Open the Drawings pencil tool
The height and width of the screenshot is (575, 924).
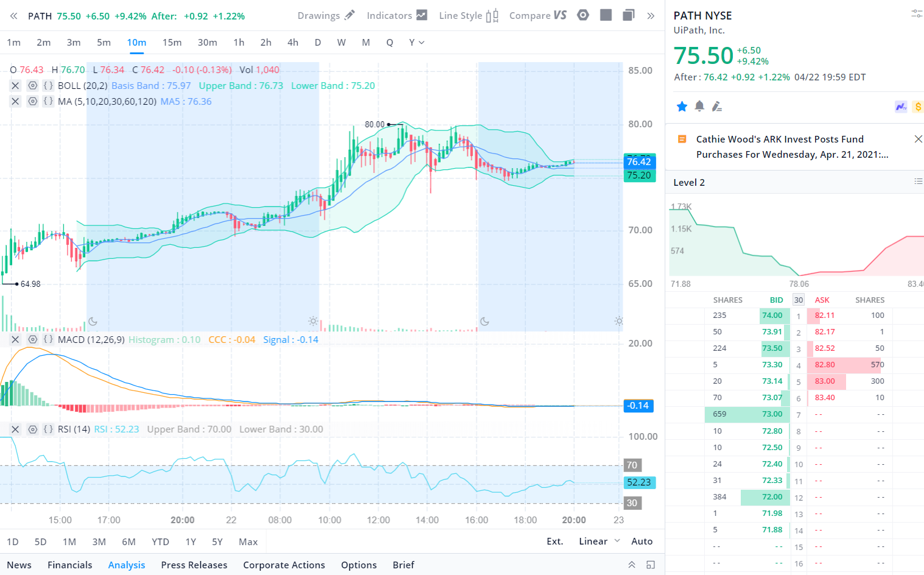(x=326, y=15)
